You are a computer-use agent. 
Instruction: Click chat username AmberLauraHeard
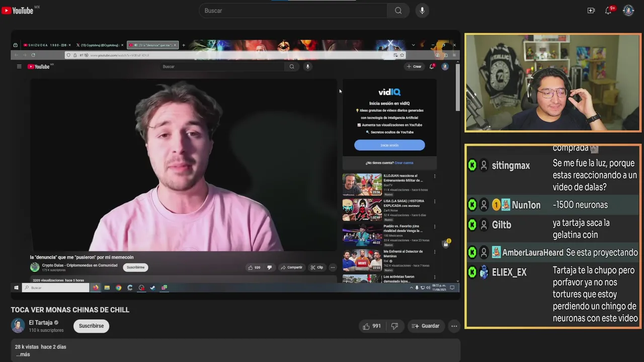(532, 253)
